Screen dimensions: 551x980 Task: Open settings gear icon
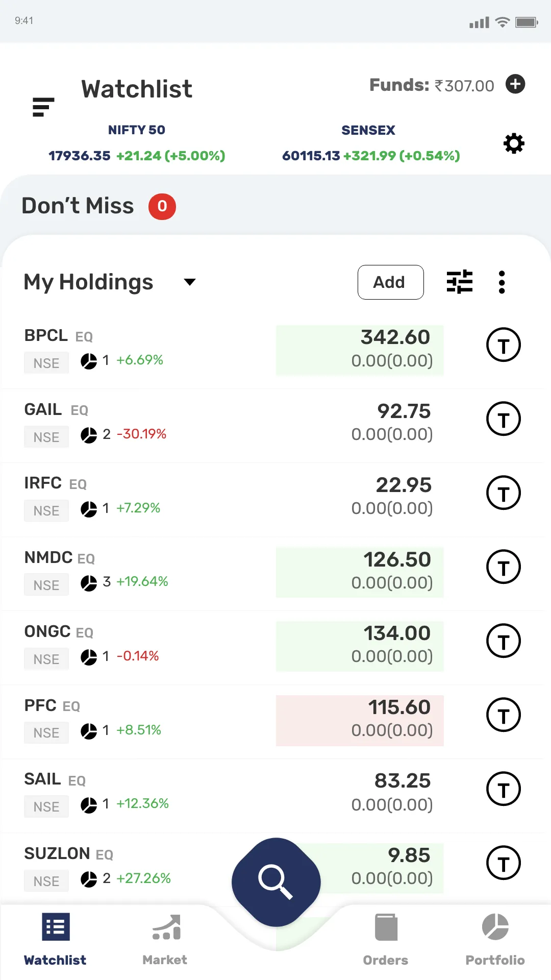tap(514, 143)
